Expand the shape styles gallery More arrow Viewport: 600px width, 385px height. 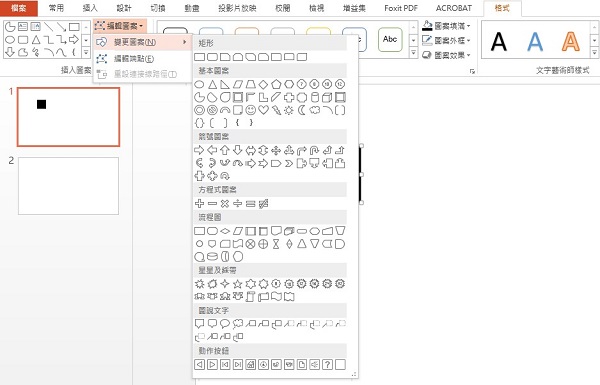[413, 53]
